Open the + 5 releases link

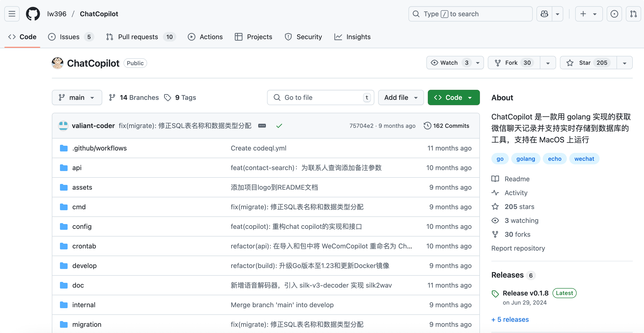point(510,319)
